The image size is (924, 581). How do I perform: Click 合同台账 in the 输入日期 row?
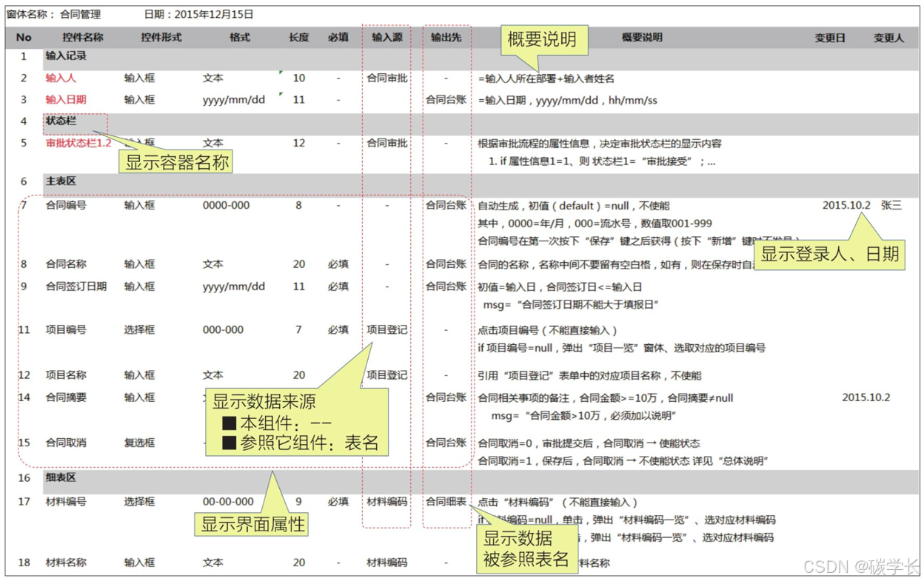point(446,99)
